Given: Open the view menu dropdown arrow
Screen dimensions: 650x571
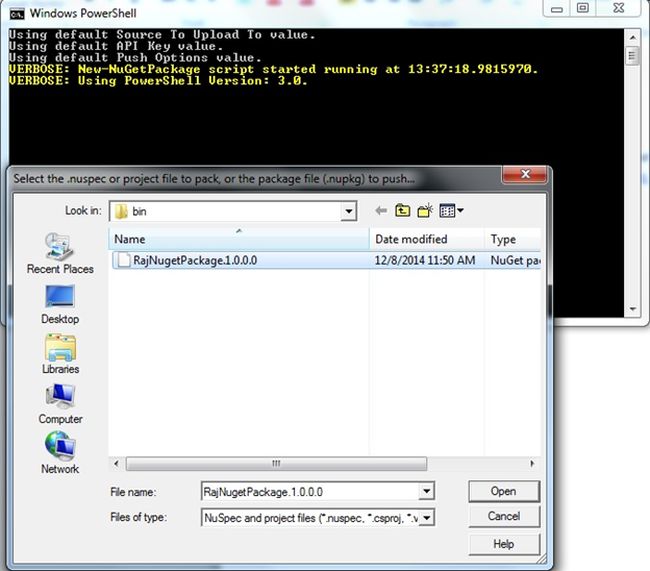Looking at the screenshot, I should click(x=460, y=211).
